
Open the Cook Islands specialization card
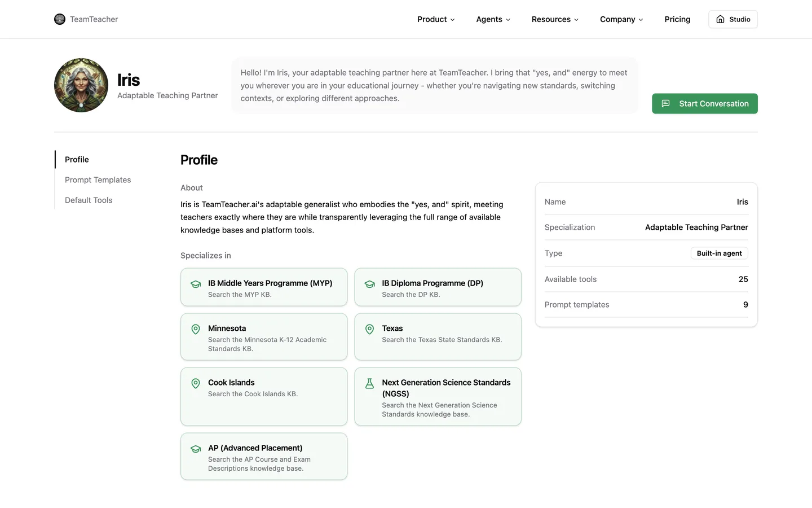click(x=264, y=397)
